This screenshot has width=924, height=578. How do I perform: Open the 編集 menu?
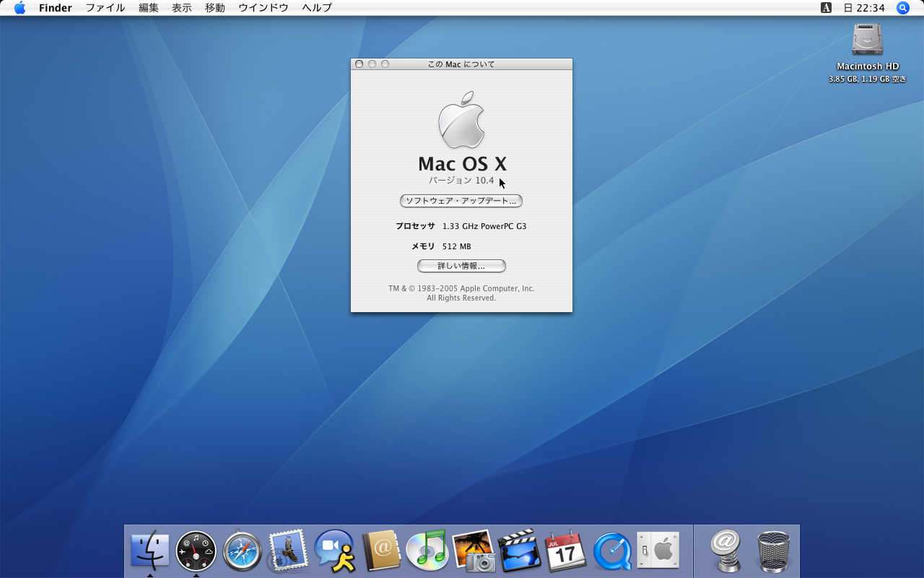click(149, 8)
